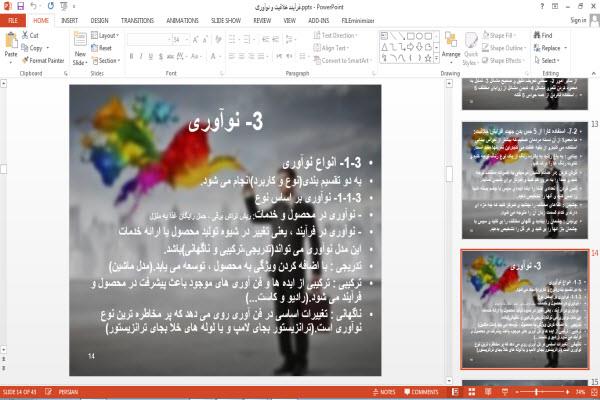600x400 pixels.
Task: Toggle Bold formatting
Action: pyautogui.click(x=131, y=57)
